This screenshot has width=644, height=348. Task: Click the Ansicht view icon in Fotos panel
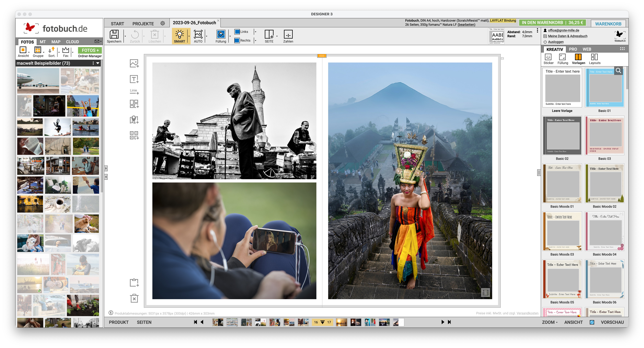pos(23,50)
